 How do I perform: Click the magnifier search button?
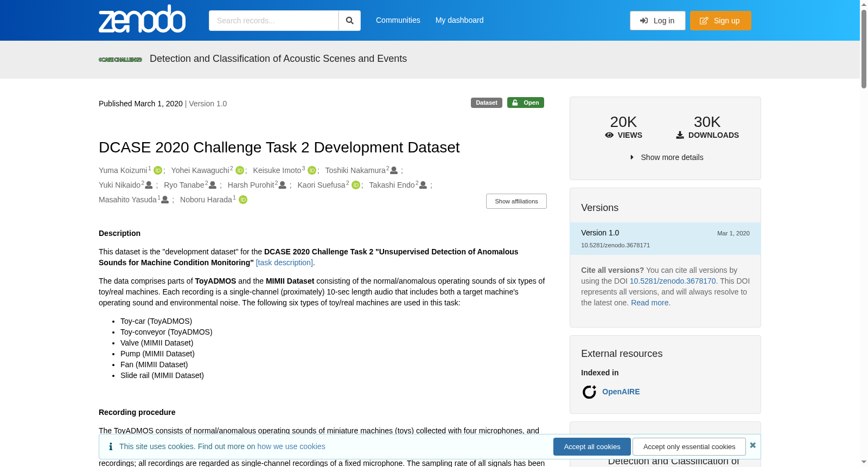point(349,21)
